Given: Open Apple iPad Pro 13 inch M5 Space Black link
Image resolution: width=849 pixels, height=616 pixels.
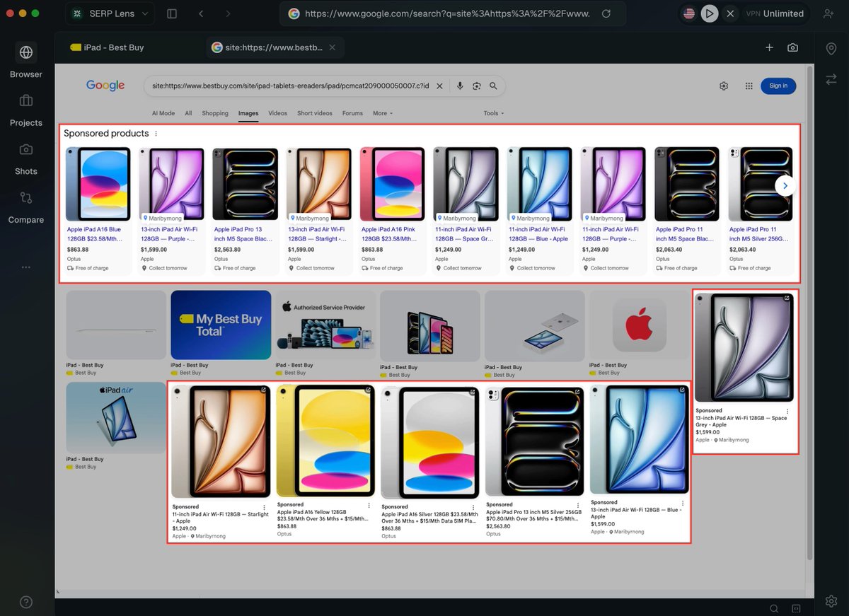Looking at the screenshot, I should 242,234.
